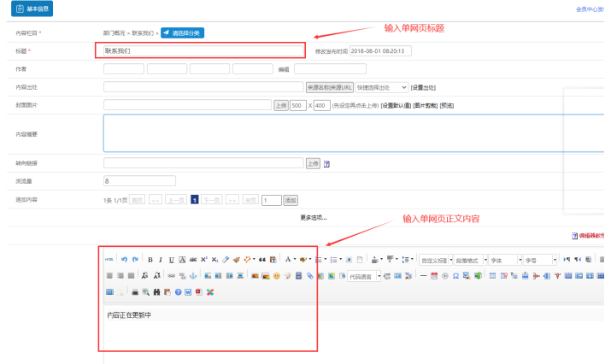The image size is (605, 364).
Task: Click the 更多选项... link
Action: [314, 217]
